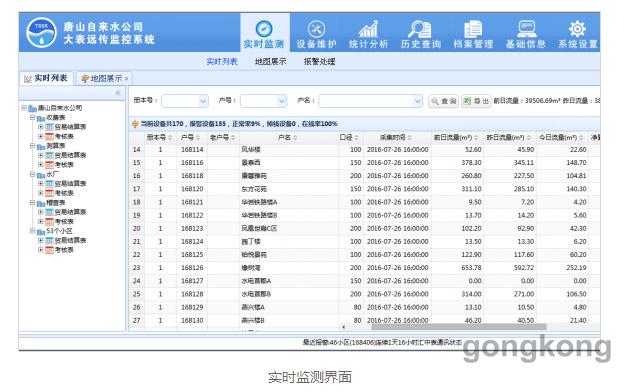
Task: Open the 设备维护 wrench icon
Action: (316, 29)
